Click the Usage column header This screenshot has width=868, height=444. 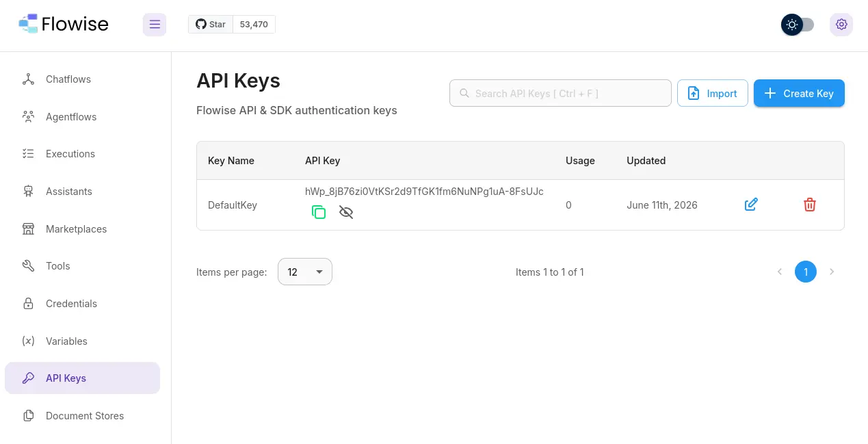click(580, 161)
